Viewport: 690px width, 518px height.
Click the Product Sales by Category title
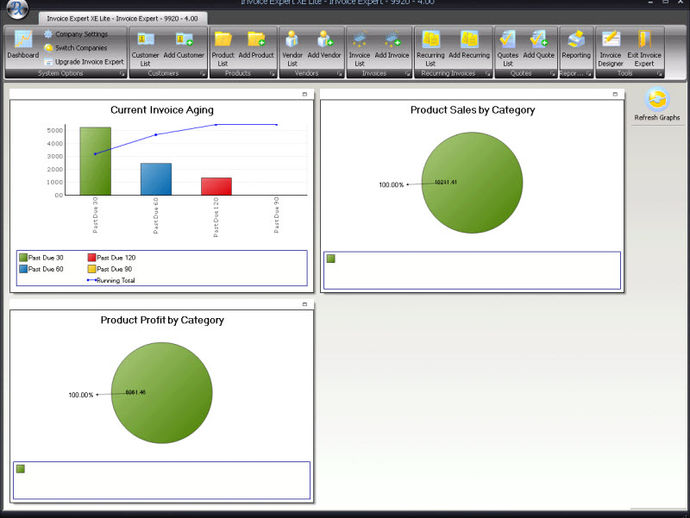473,110
